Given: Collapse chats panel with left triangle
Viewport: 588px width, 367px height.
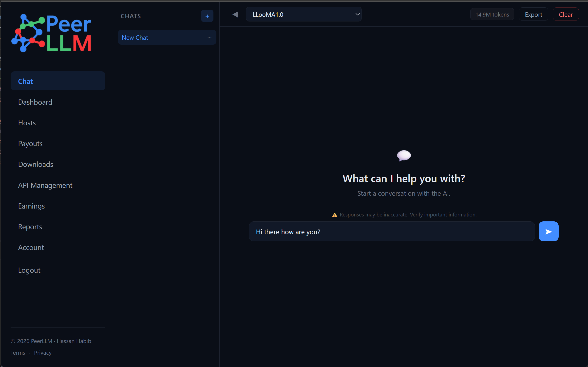Looking at the screenshot, I should coord(235,15).
